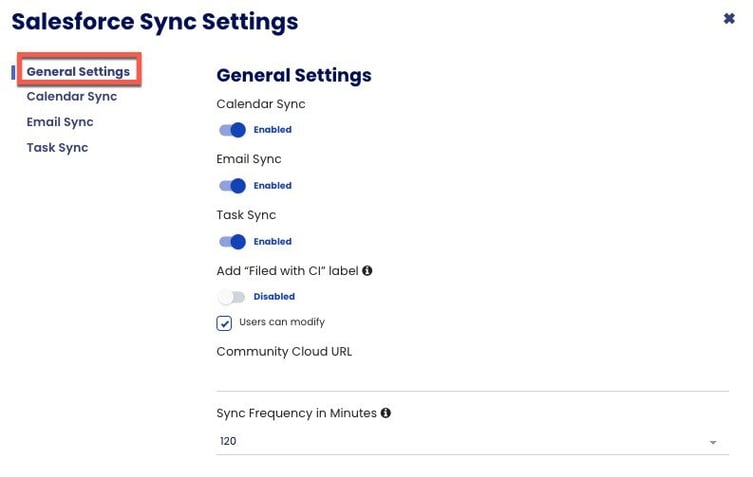Click Enabled text beside Email Sync toggle
The height and width of the screenshot is (477, 753).
click(x=273, y=185)
